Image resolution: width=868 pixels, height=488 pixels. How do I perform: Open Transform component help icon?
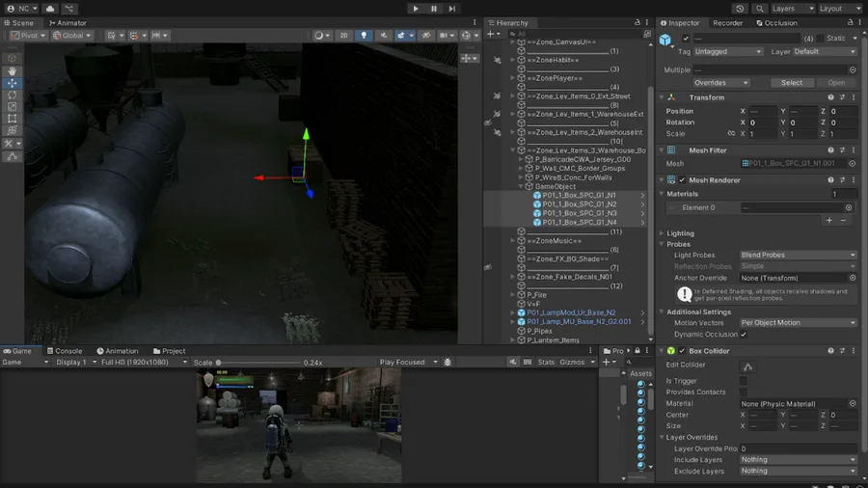click(830, 97)
